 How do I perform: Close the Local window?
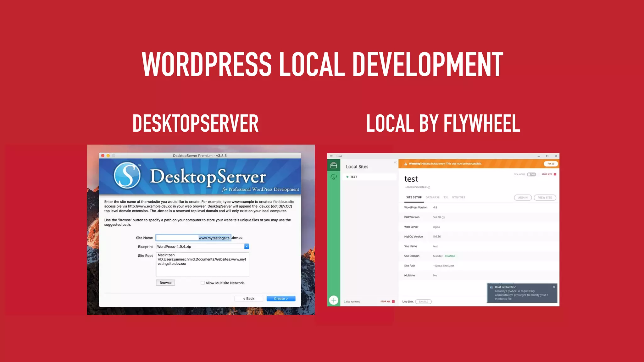(556, 156)
